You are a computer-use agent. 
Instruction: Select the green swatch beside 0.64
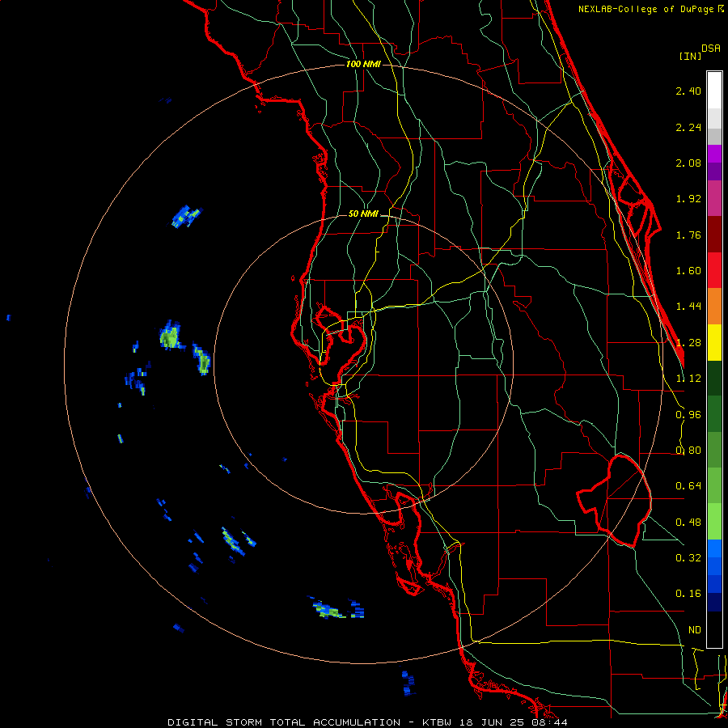coord(714,485)
